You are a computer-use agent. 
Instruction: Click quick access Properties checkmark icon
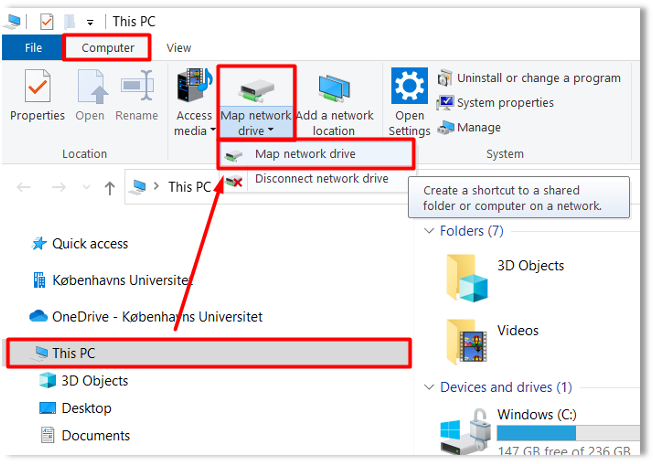tap(46, 21)
